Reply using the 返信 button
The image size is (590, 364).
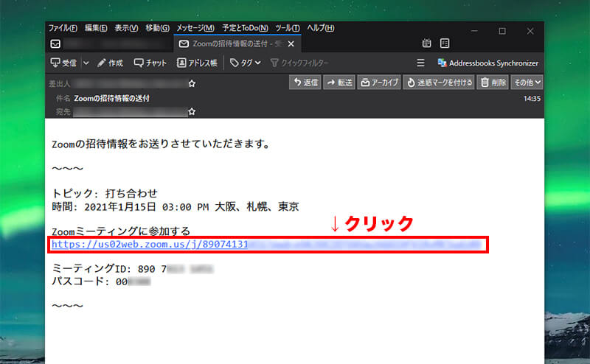(305, 83)
